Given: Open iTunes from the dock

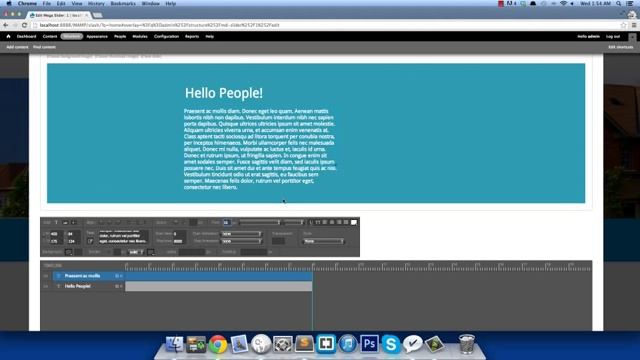Looking at the screenshot, I should (x=348, y=344).
